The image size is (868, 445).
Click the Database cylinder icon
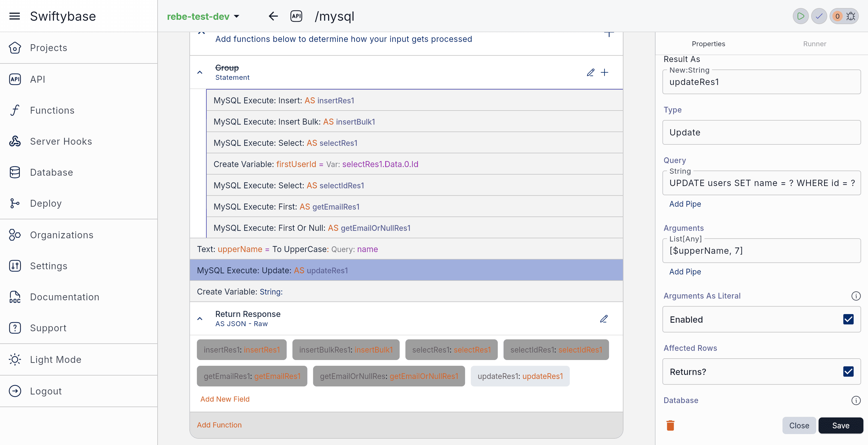pos(15,172)
